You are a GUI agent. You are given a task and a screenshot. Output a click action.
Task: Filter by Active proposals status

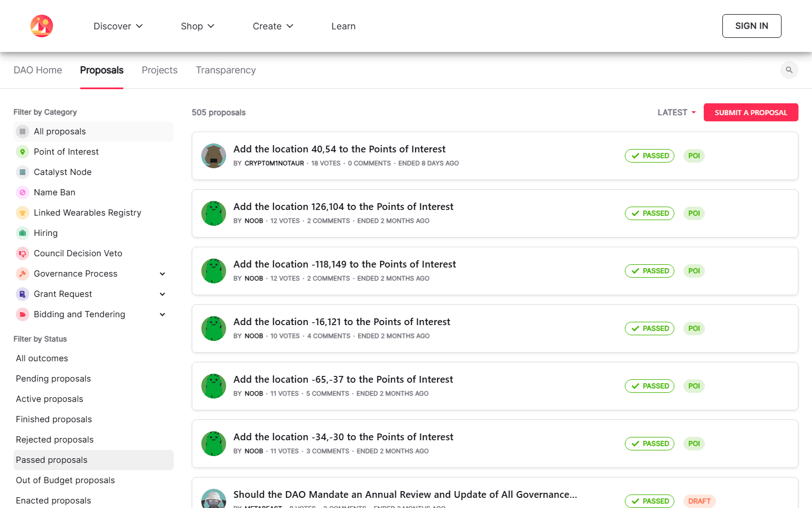(x=94, y=399)
